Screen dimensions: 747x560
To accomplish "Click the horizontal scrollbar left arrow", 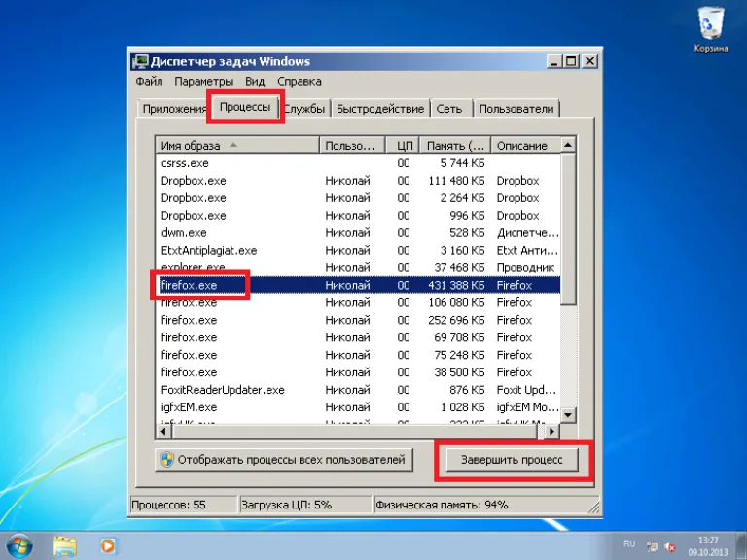I will [163, 432].
